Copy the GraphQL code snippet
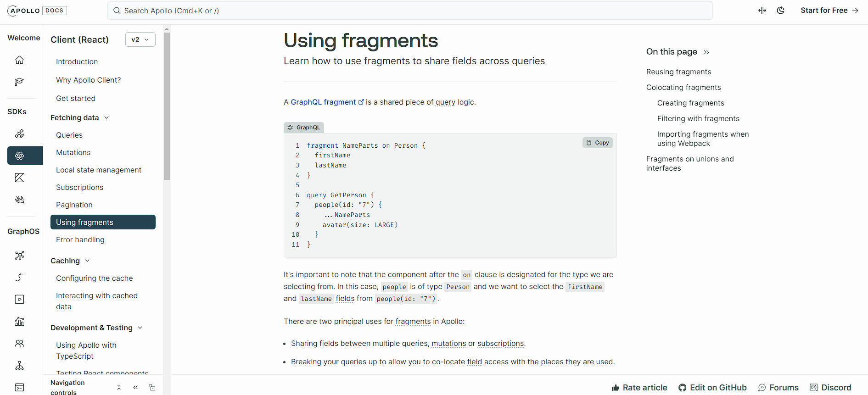 (598, 143)
